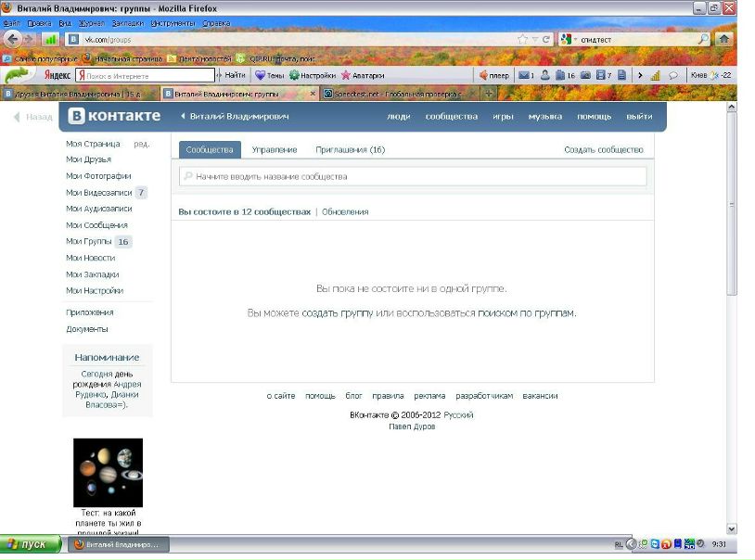Screen dimensions: 755x560
Task: Expand hidden Yandex bar items chevron
Action: coord(640,75)
